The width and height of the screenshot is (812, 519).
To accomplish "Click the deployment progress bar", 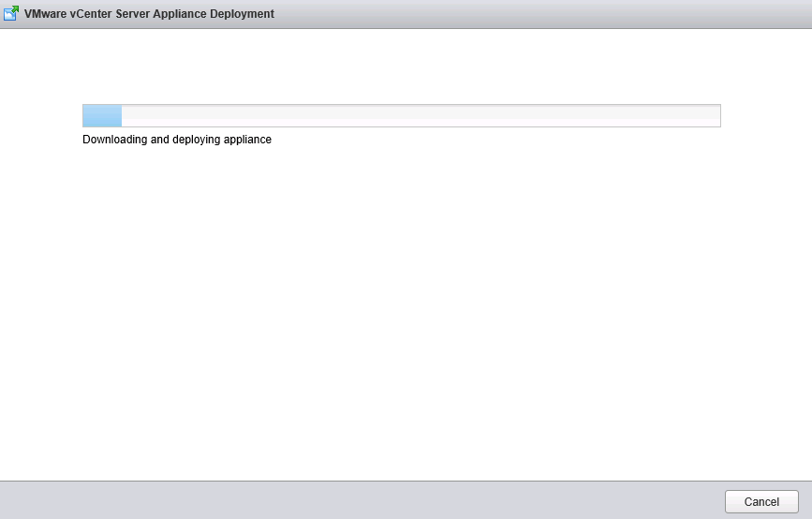I will pyautogui.click(x=402, y=115).
